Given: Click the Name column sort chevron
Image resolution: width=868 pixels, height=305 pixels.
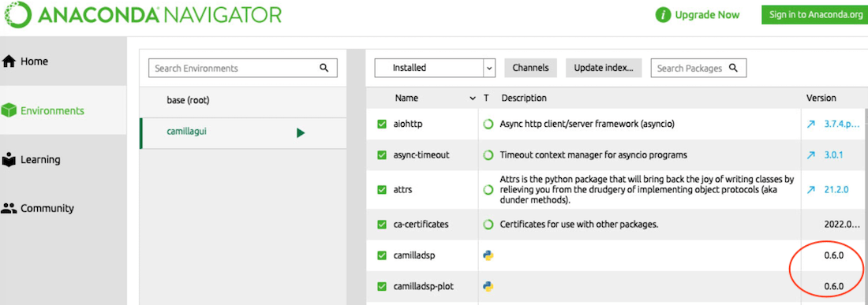Looking at the screenshot, I should [472, 99].
